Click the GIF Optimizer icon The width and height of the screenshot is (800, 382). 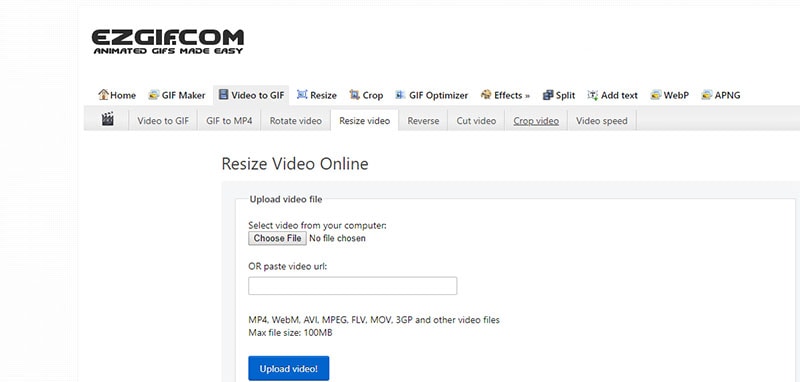pyautogui.click(x=401, y=94)
